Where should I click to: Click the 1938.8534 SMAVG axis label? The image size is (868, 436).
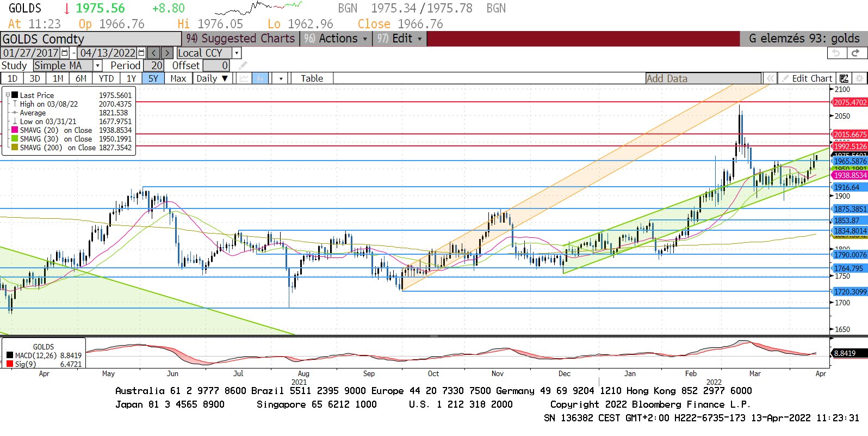click(850, 175)
